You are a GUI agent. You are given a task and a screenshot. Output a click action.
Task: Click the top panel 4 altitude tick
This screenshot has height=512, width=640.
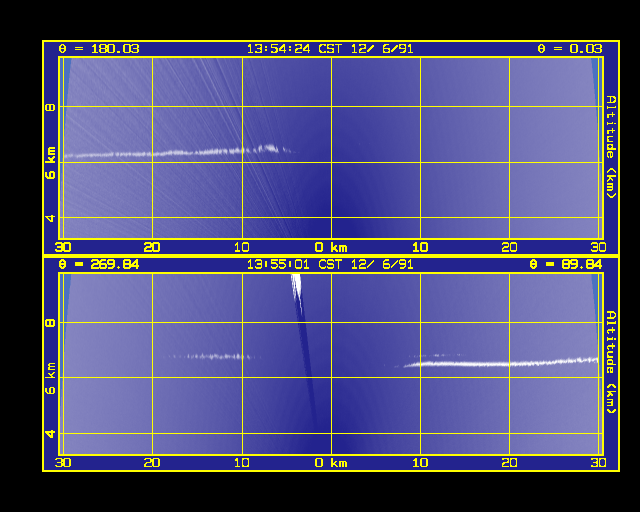coord(50,218)
